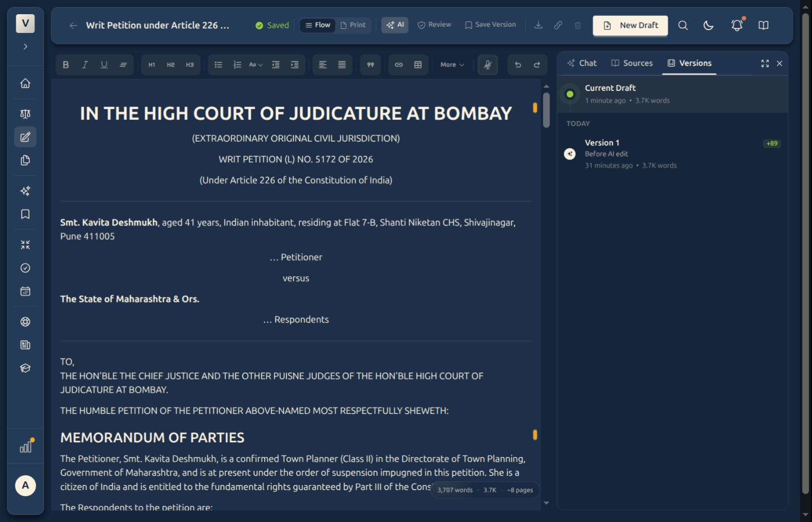Underline the selected text
812x522 pixels.
(104, 64)
